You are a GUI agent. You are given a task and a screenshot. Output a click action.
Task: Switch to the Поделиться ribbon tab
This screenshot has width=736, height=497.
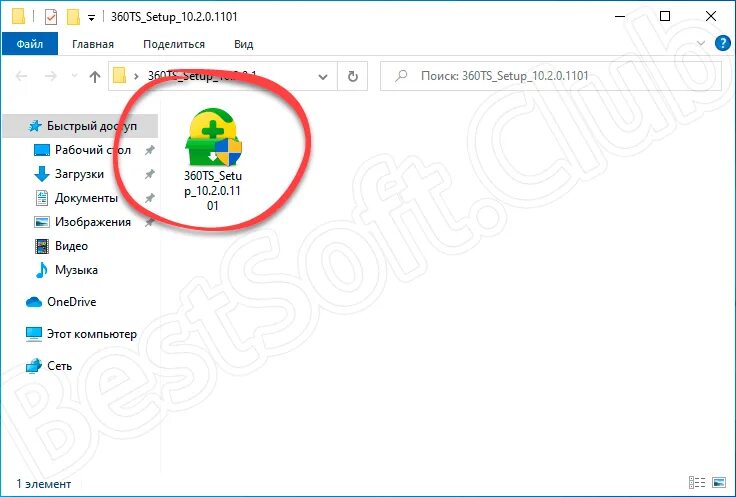coord(174,44)
